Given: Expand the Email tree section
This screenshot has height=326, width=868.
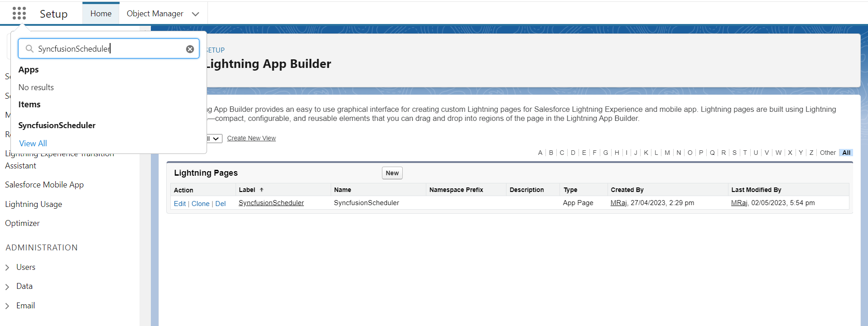Looking at the screenshot, I should pyautogui.click(x=7, y=306).
